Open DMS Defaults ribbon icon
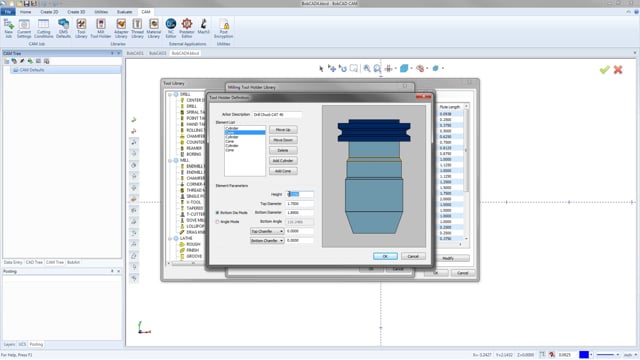The width and height of the screenshot is (640, 360). click(x=63, y=28)
